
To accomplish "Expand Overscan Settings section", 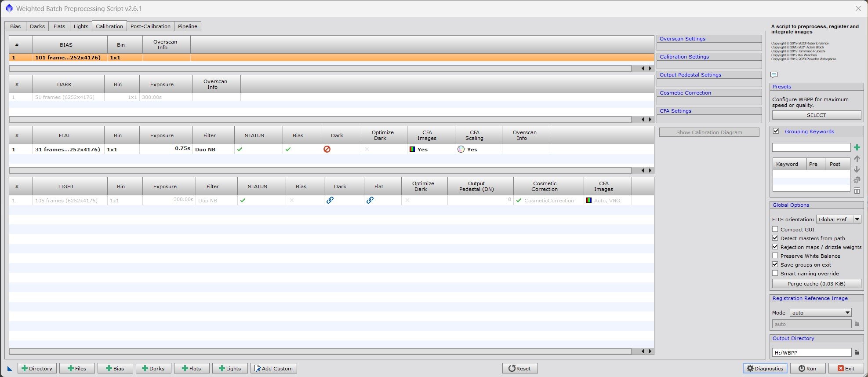I will point(709,39).
